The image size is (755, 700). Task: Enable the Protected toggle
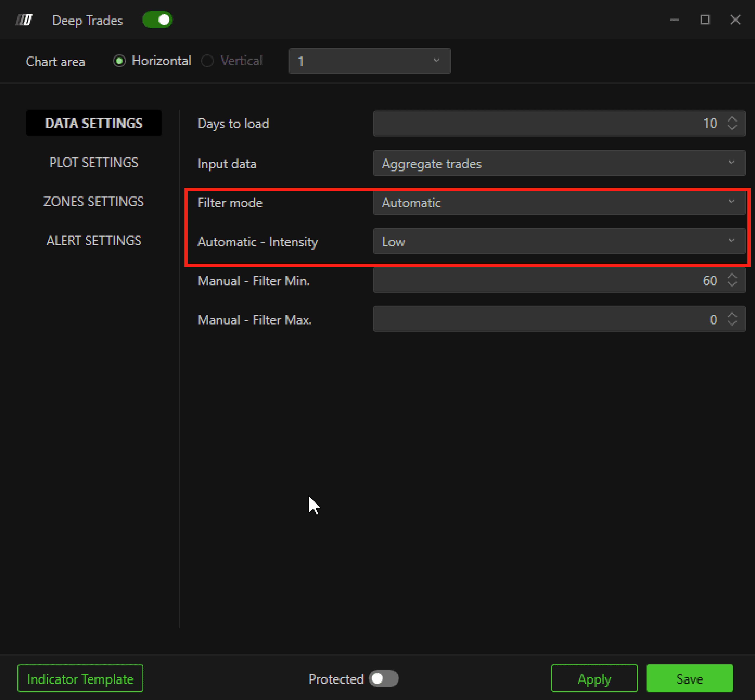[383, 678]
